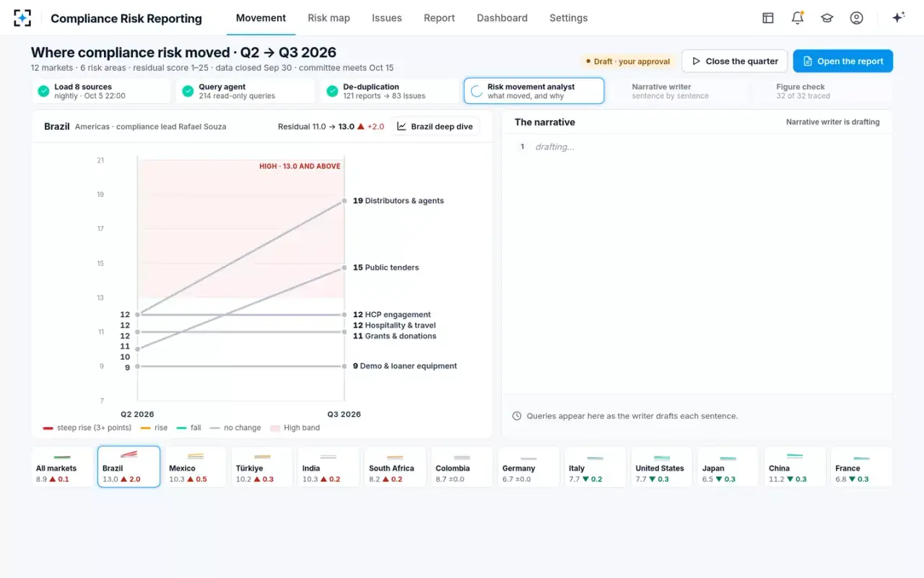Select the Narrative writer step

[679, 91]
